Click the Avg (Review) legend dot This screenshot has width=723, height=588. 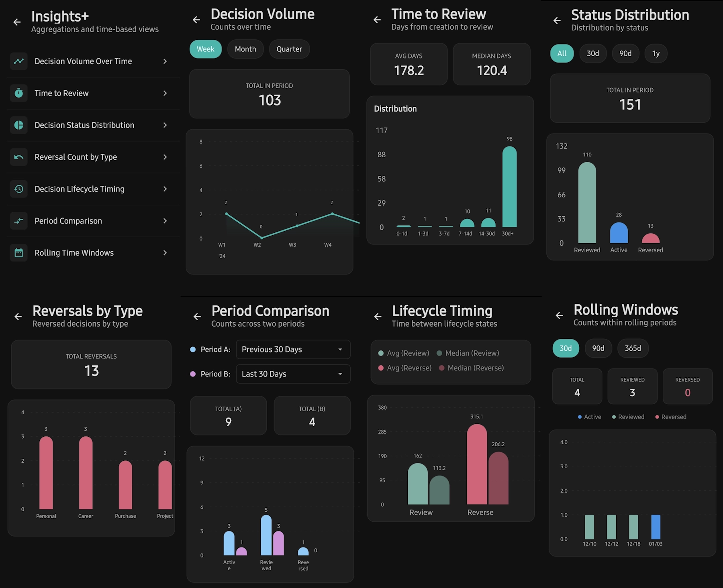tap(381, 353)
